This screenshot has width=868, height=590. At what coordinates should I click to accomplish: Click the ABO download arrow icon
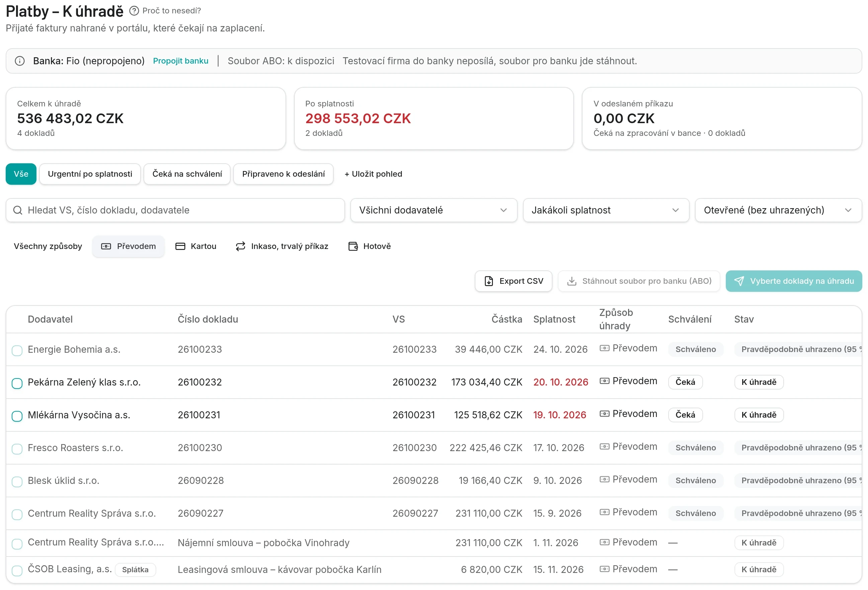[x=572, y=281]
